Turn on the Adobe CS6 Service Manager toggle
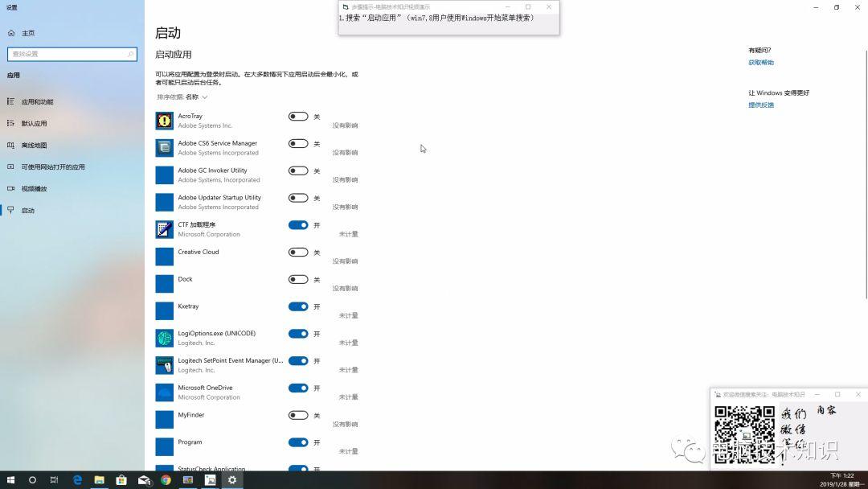The image size is (868, 489). point(298,143)
